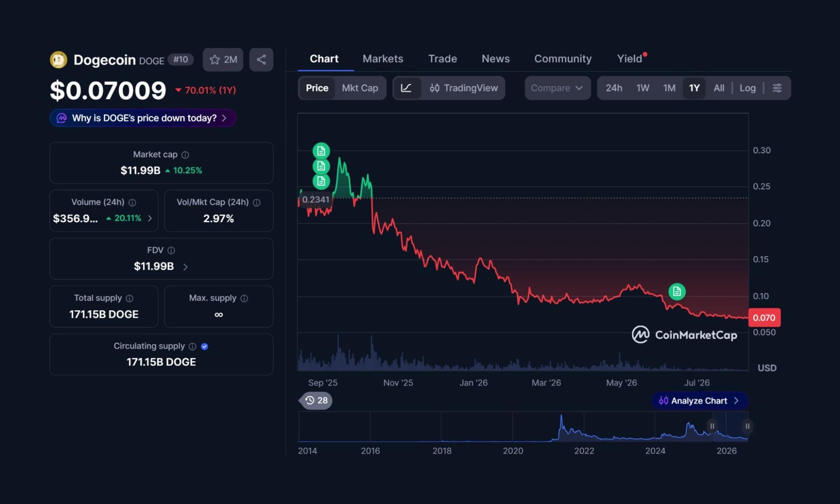The width and height of the screenshot is (840, 504).
Task: Click the Dogecoin coin logo
Action: tap(58, 60)
